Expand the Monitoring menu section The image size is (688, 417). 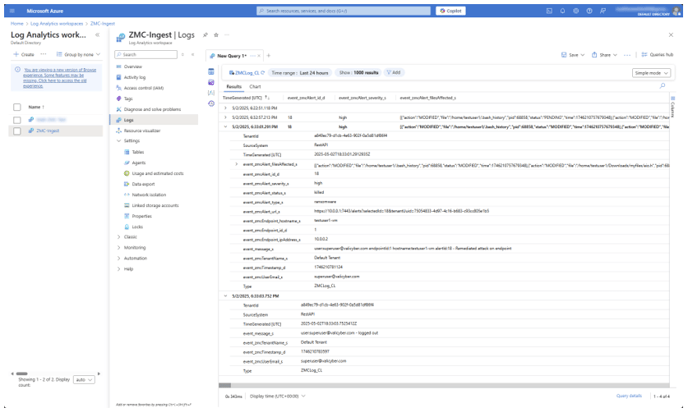[119, 248]
